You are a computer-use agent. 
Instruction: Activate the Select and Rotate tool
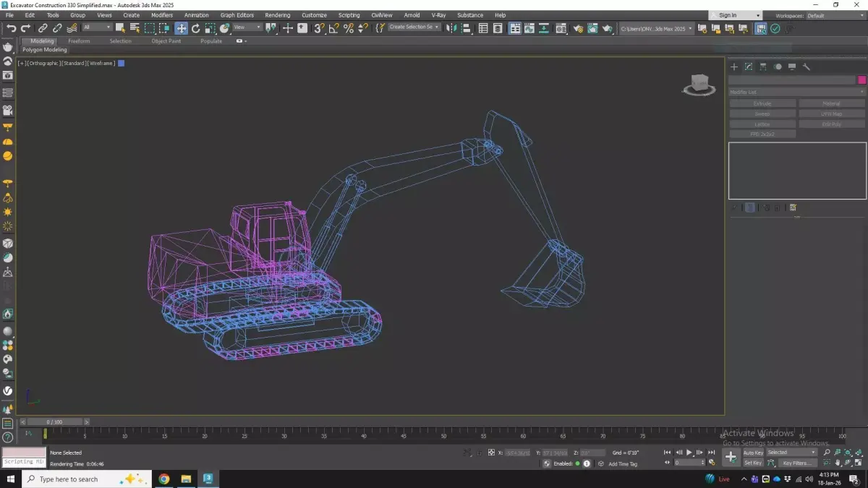(x=195, y=28)
